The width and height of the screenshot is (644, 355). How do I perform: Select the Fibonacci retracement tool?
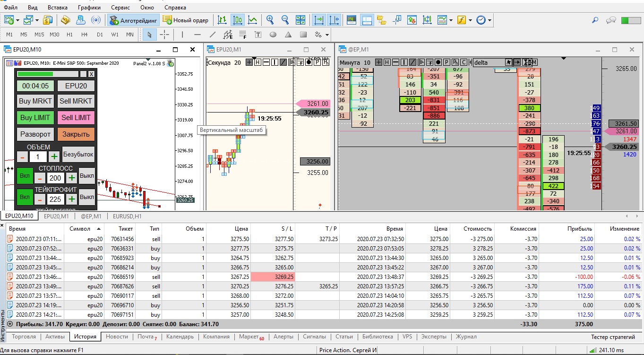pos(243,35)
